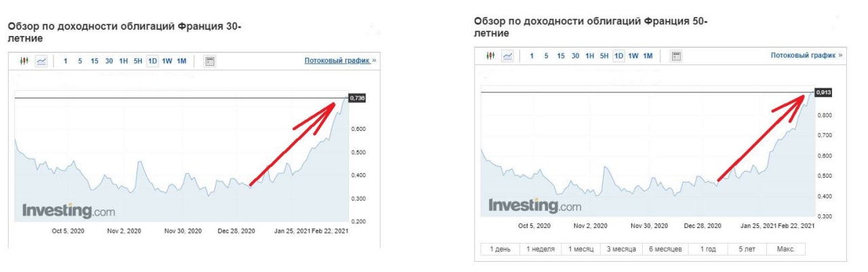Viewport: 868px width, 272px height.
Task: Set the 30-year chart interval to 1W
Action: click(167, 61)
